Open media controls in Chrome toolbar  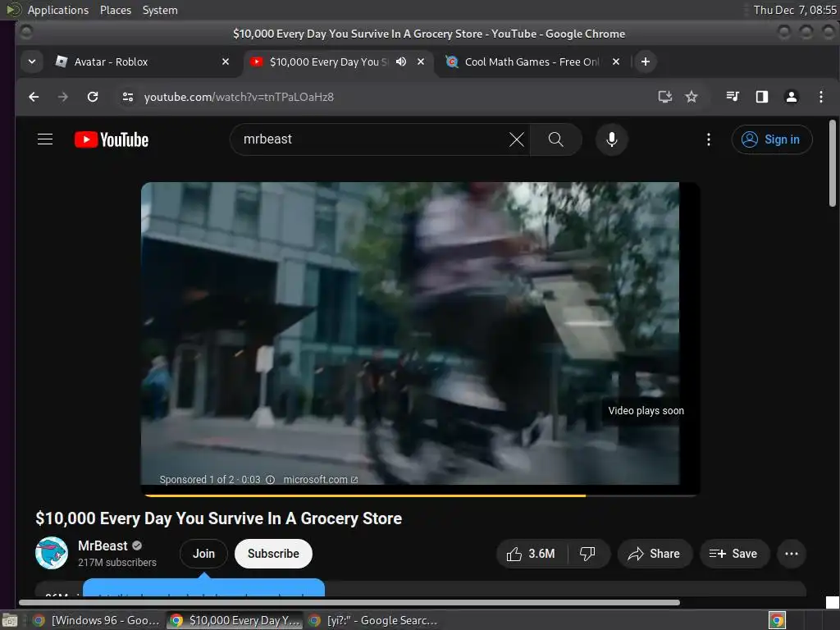(733, 97)
